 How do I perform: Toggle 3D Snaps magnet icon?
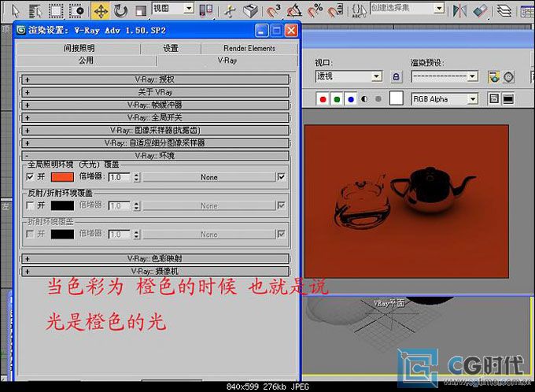tap(273, 10)
